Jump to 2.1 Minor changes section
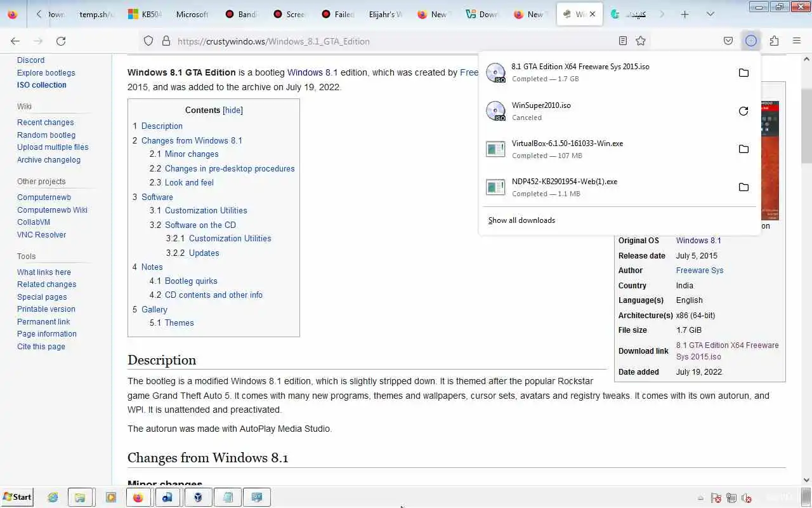Image resolution: width=812 pixels, height=508 pixels. (x=184, y=154)
